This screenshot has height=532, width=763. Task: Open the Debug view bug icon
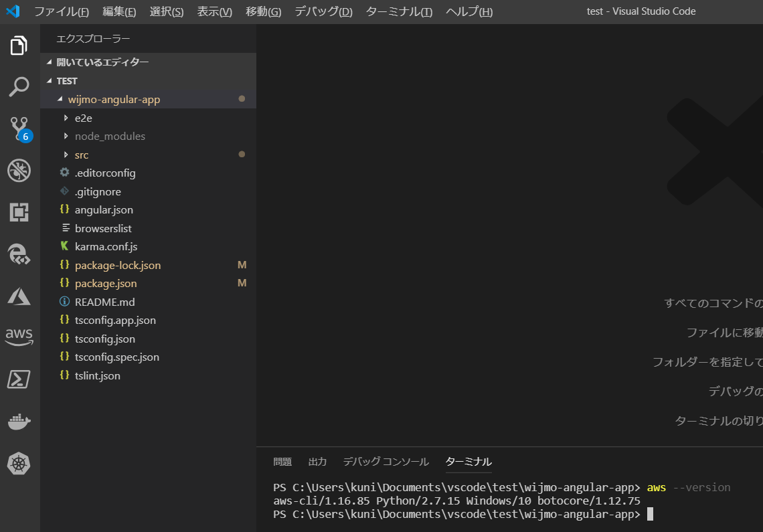pos(19,171)
